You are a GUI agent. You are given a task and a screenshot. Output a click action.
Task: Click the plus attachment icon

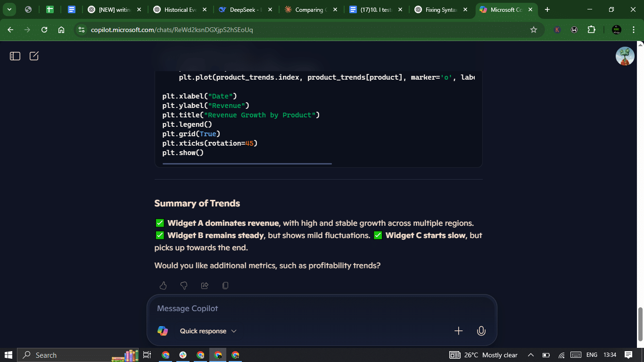click(x=458, y=331)
